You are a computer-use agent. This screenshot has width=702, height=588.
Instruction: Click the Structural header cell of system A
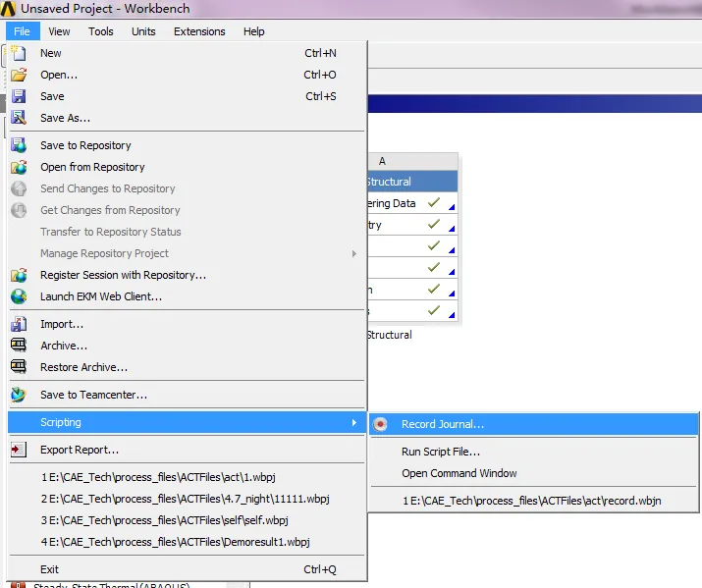[412, 182]
